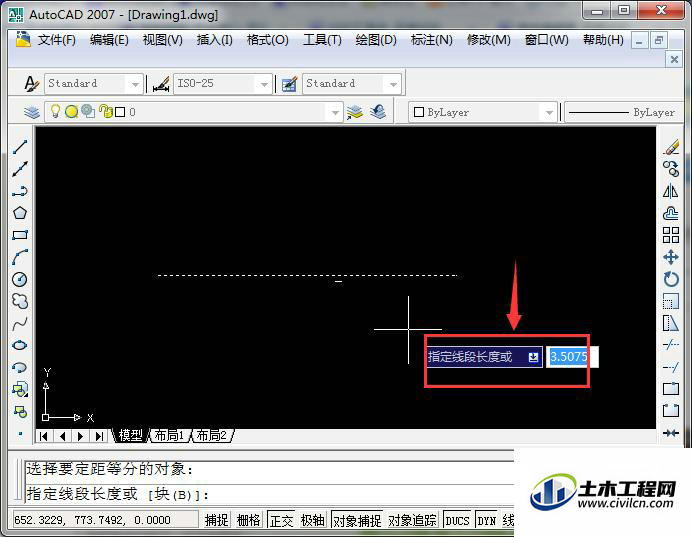692x537 pixels.
Task: Open the Layer Properties Manager icon
Action: 31,112
